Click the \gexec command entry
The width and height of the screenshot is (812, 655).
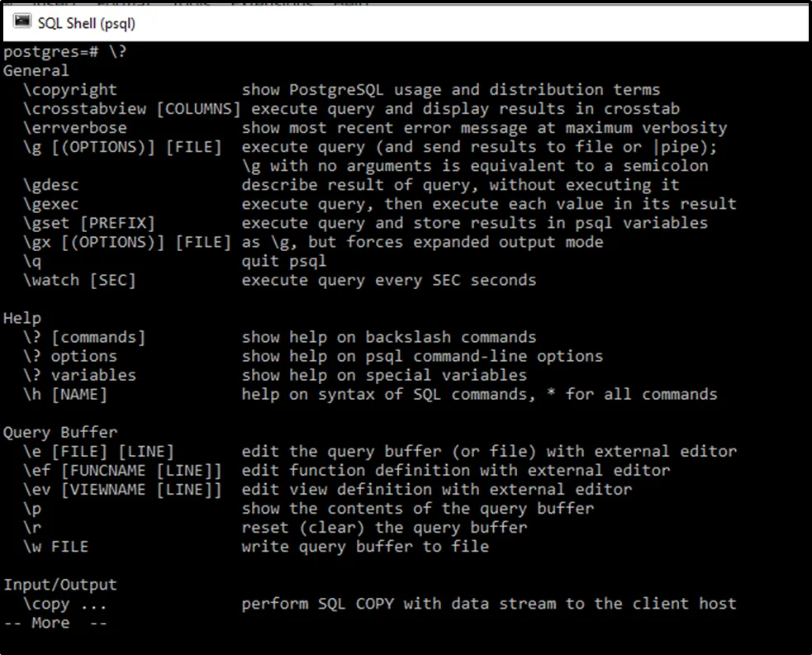coord(51,204)
